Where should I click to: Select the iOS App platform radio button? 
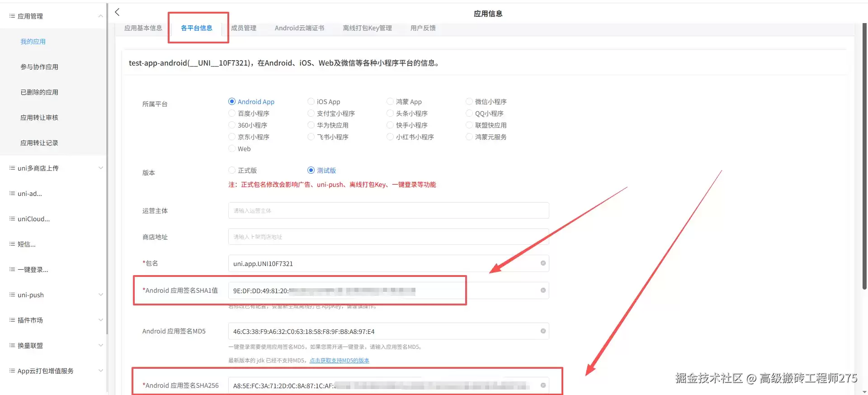(x=311, y=101)
